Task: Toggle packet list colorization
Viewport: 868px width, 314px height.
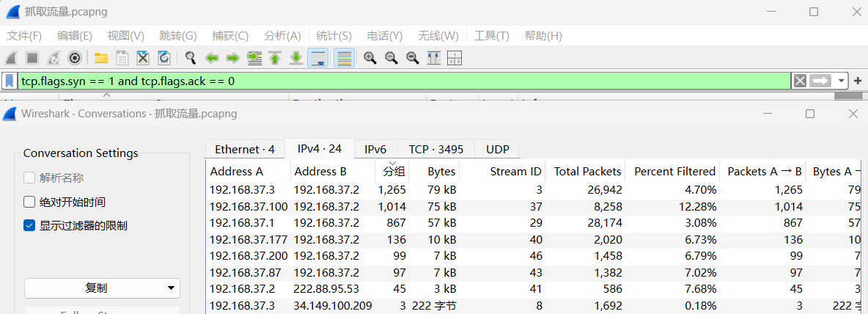Action: (345, 58)
